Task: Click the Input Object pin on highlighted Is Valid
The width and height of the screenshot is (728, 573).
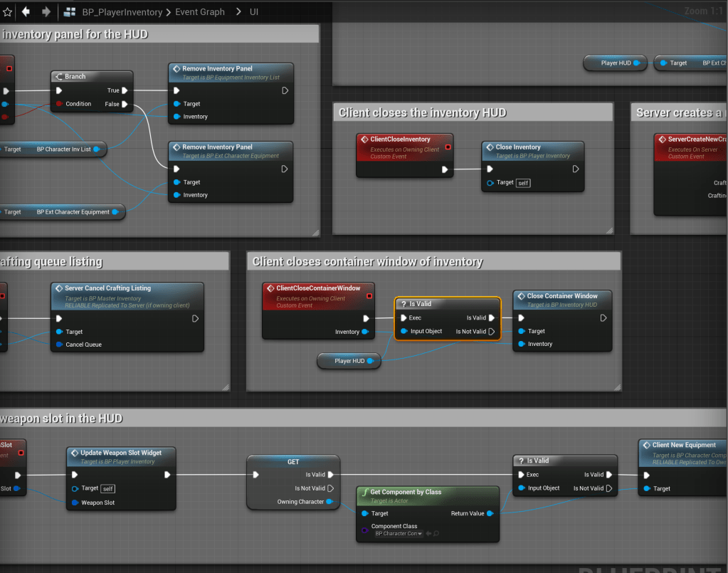Action: pyautogui.click(x=404, y=331)
